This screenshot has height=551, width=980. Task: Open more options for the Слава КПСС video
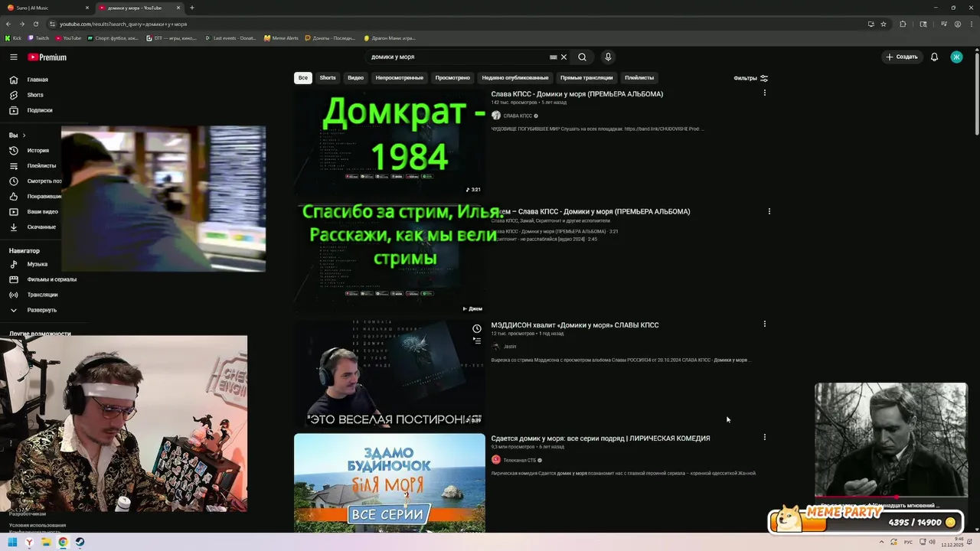tap(764, 93)
